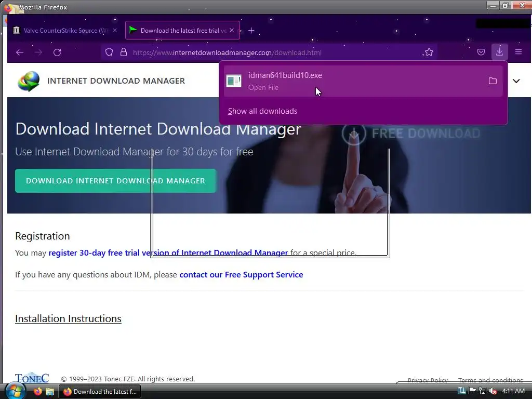This screenshot has width=532, height=399.
Task: Open tracking protection shield icon
Action: click(109, 52)
